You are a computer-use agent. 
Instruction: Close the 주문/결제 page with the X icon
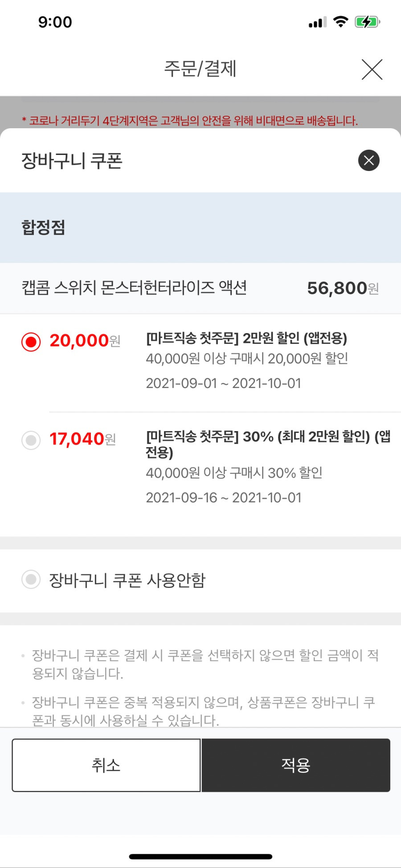coord(372,69)
